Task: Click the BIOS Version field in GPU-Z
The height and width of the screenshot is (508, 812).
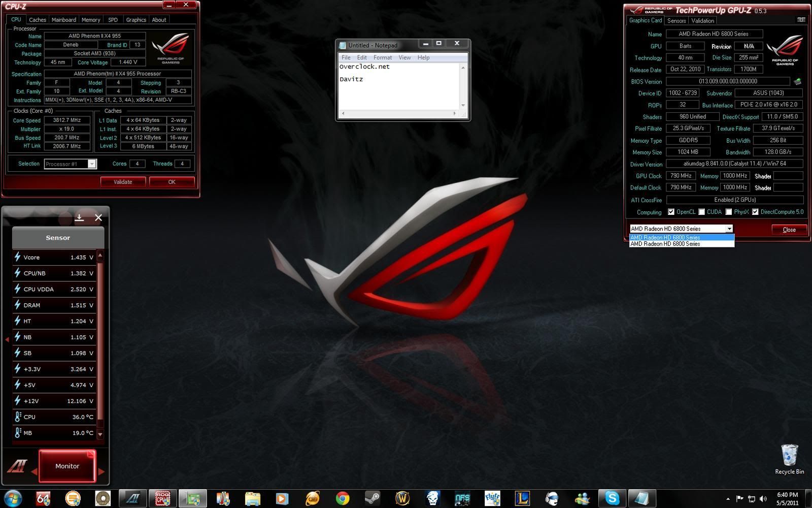Action: click(x=728, y=81)
